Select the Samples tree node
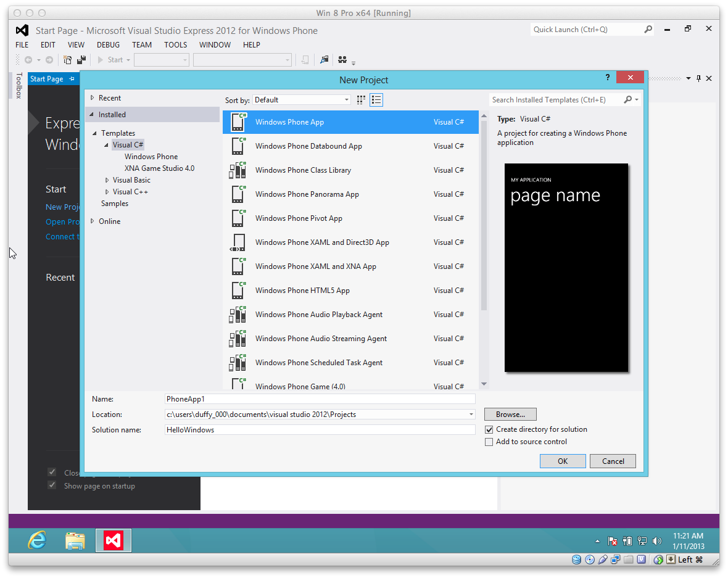The image size is (728, 578). [115, 204]
